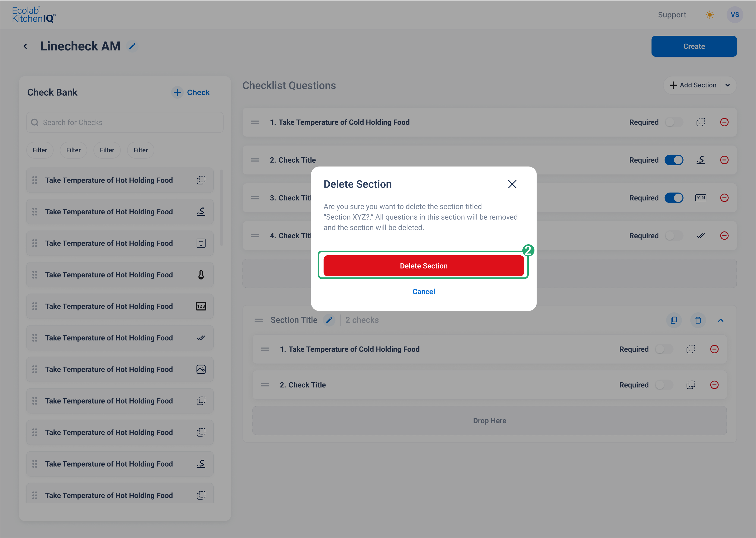The height and width of the screenshot is (538, 756).
Task: Click thermometer icon in Check Bank list
Action: pos(201,275)
